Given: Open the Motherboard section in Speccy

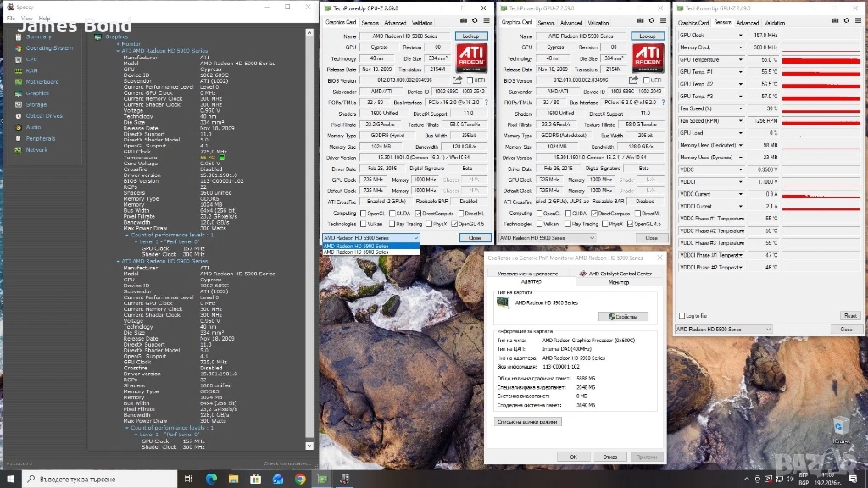Looking at the screenshot, I should (42, 82).
